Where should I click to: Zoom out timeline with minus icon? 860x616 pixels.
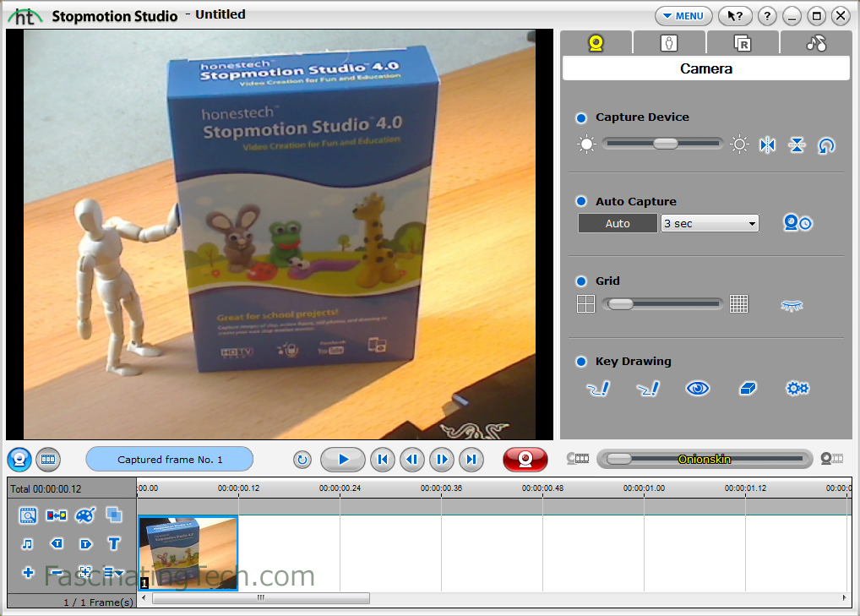point(57,573)
